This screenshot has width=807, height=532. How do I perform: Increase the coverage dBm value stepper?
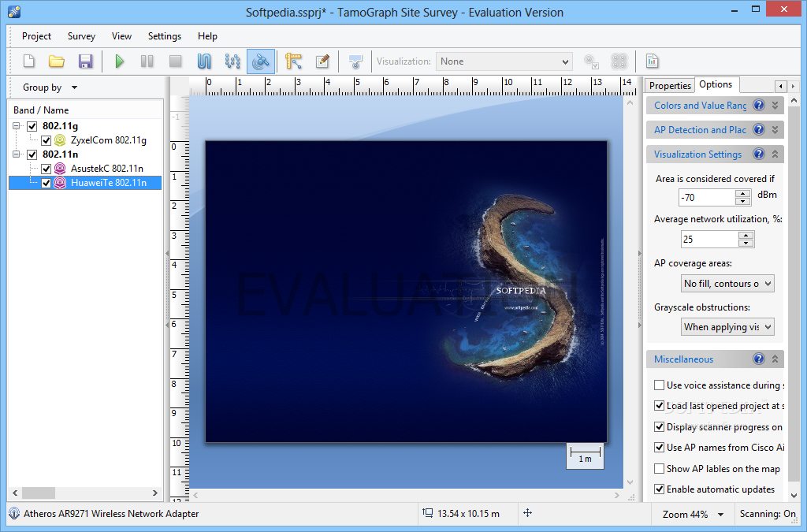(x=742, y=193)
